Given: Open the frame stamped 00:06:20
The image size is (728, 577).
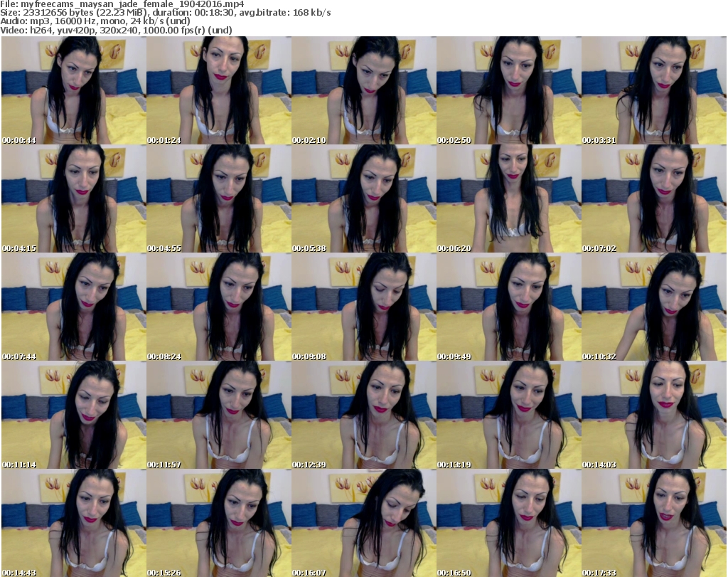Looking at the screenshot, I should click(509, 198).
